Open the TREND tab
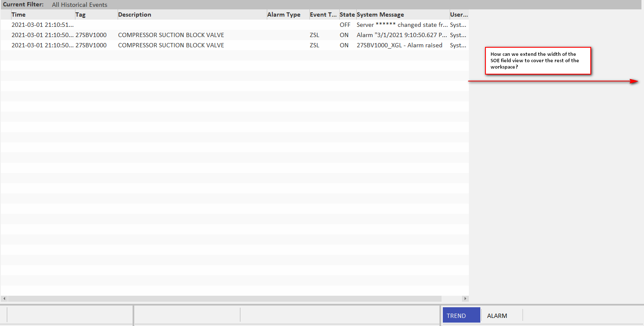The height and width of the screenshot is (326, 644). point(461,316)
